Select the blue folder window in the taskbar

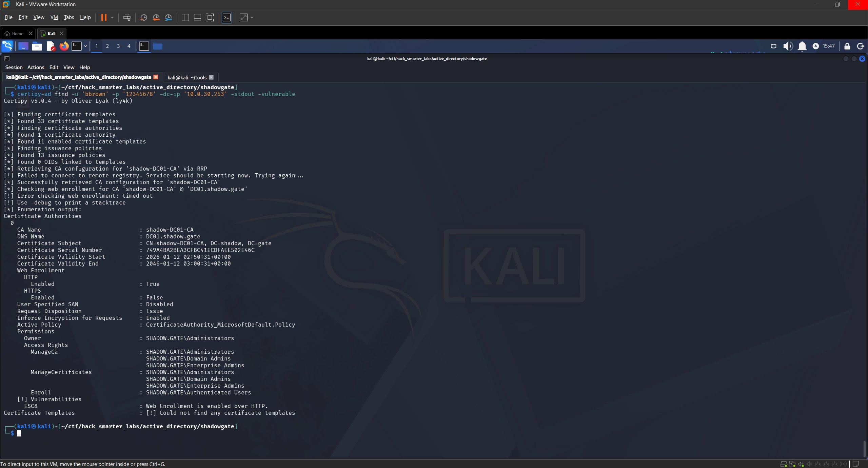point(158,46)
